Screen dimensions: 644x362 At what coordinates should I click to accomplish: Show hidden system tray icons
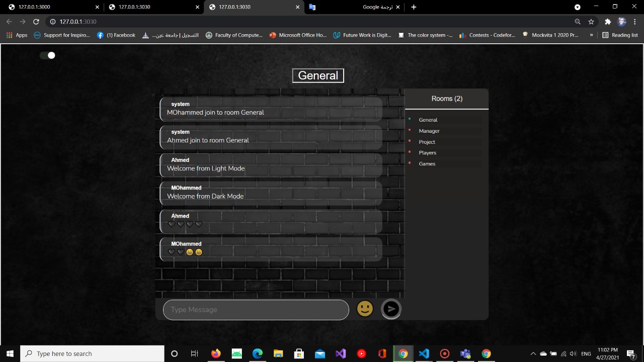pos(533,353)
